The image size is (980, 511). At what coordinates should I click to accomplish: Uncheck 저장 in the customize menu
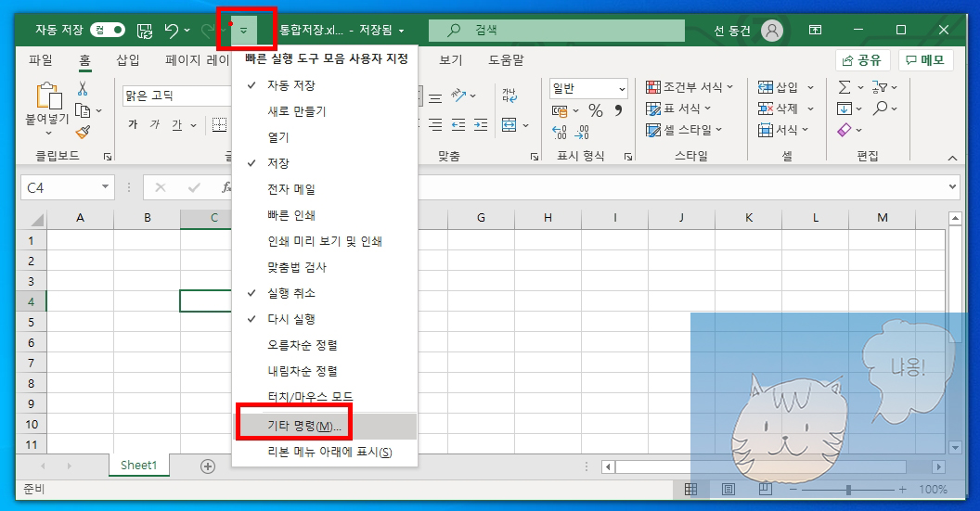click(x=325, y=163)
